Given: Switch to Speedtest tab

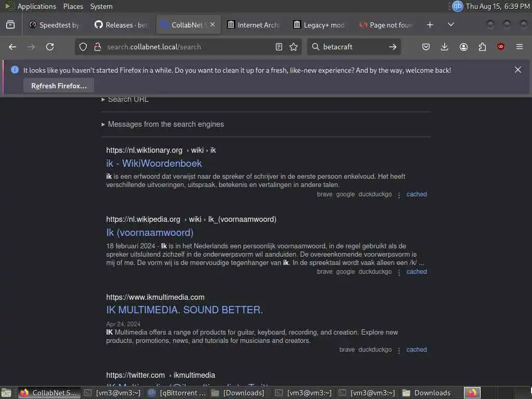Looking at the screenshot, I should [55, 25].
